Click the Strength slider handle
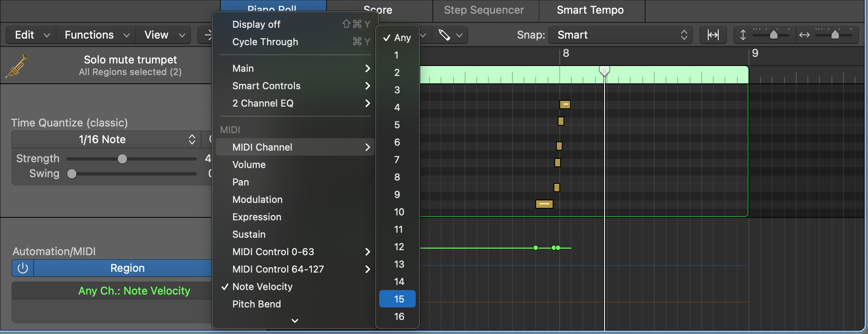The width and height of the screenshot is (868, 334). click(x=122, y=159)
